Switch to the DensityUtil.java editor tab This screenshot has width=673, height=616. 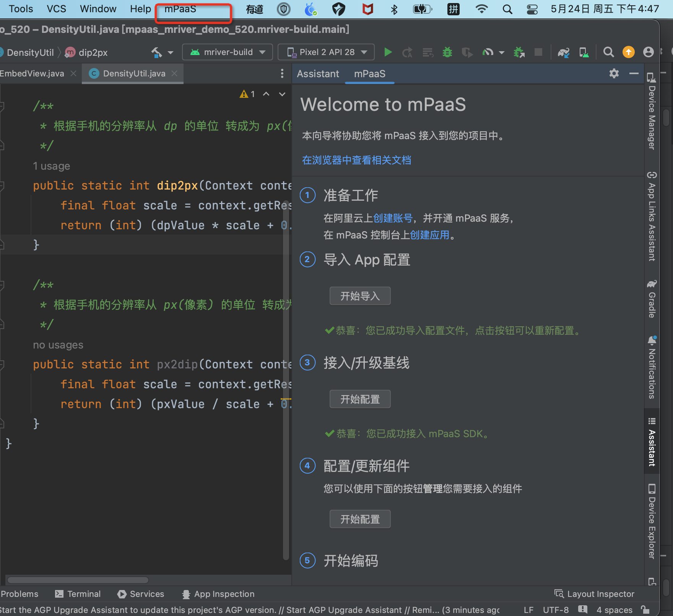(x=133, y=73)
